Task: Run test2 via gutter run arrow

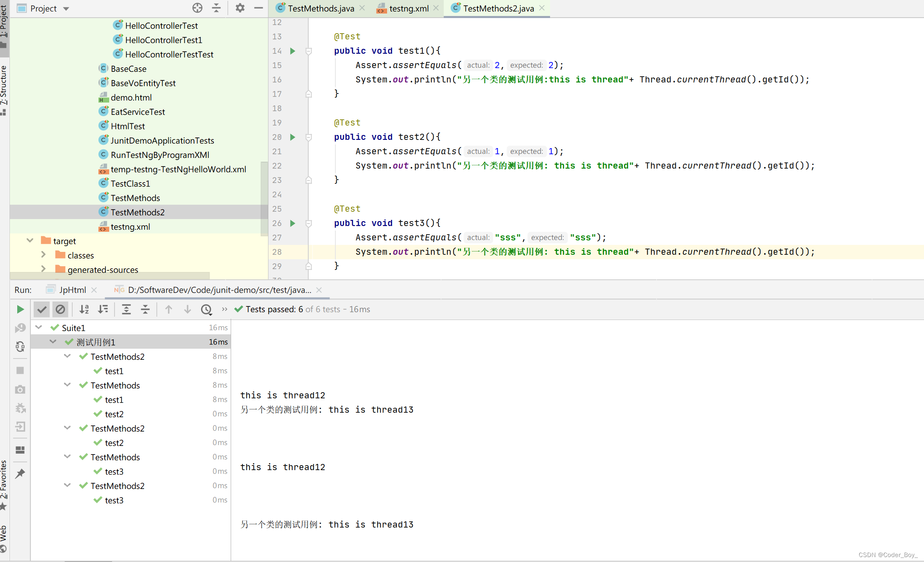Action: click(293, 137)
